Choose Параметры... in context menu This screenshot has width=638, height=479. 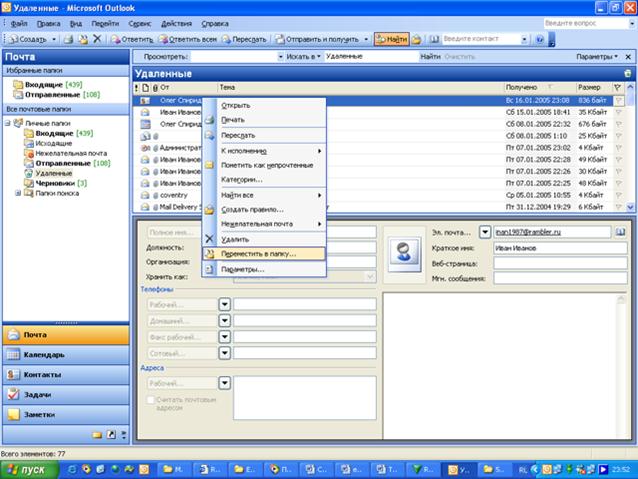click(264, 269)
